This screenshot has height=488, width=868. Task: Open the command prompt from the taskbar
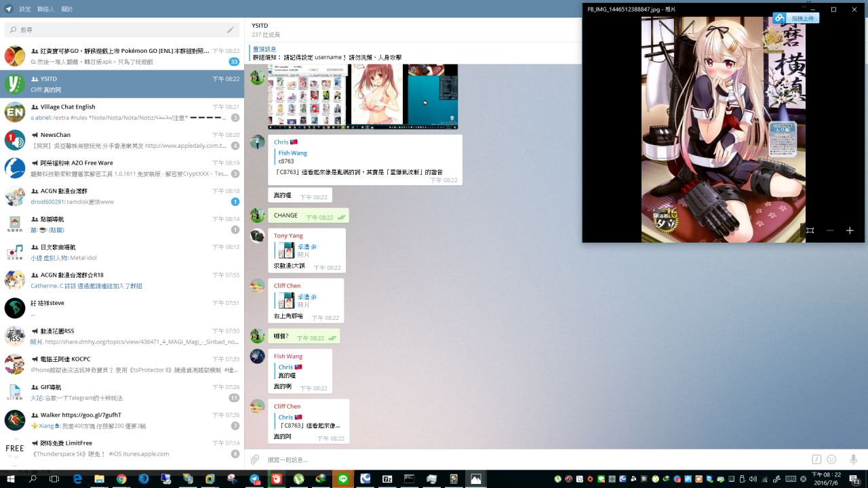[x=410, y=479]
